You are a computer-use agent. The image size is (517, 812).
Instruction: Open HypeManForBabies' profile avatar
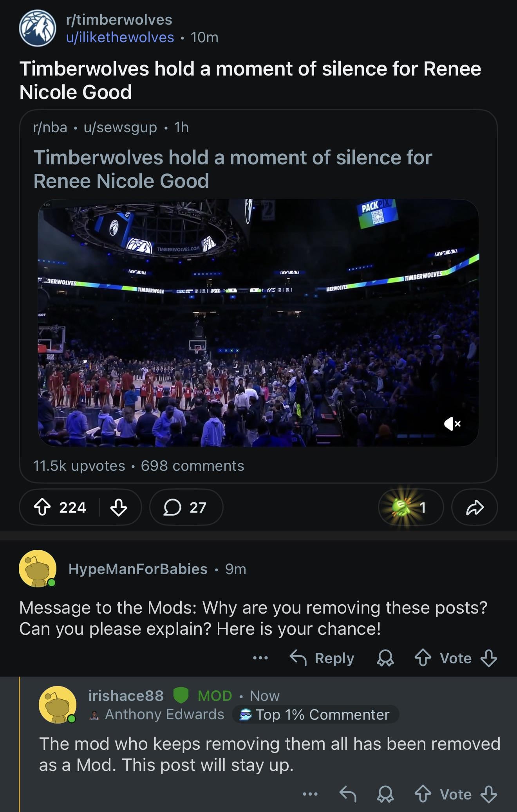(38, 569)
